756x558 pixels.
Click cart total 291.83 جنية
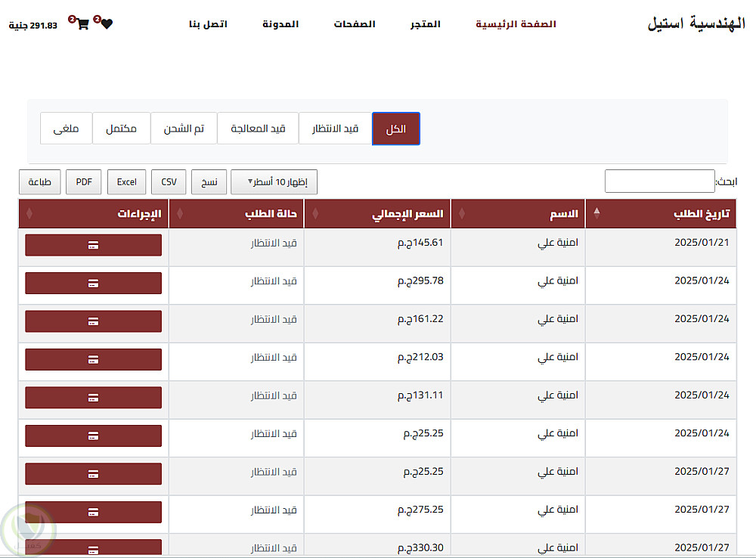click(33, 25)
